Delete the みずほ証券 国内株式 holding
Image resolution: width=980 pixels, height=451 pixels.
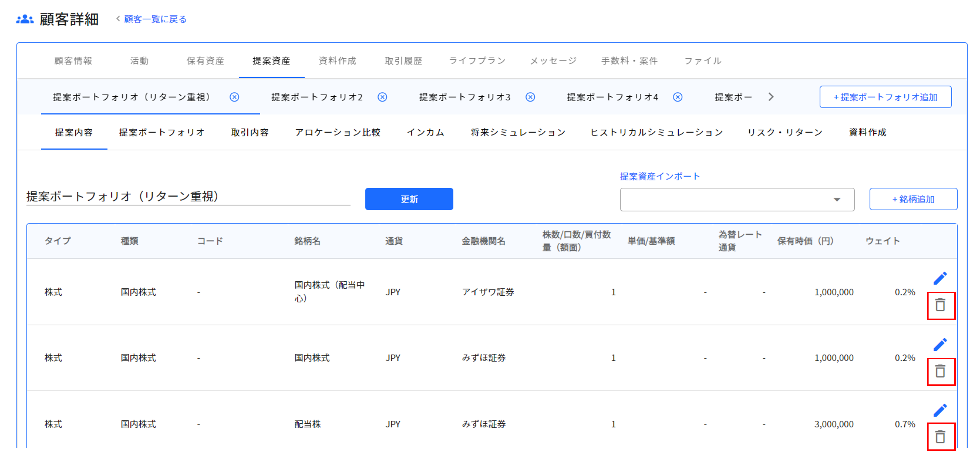click(x=940, y=372)
